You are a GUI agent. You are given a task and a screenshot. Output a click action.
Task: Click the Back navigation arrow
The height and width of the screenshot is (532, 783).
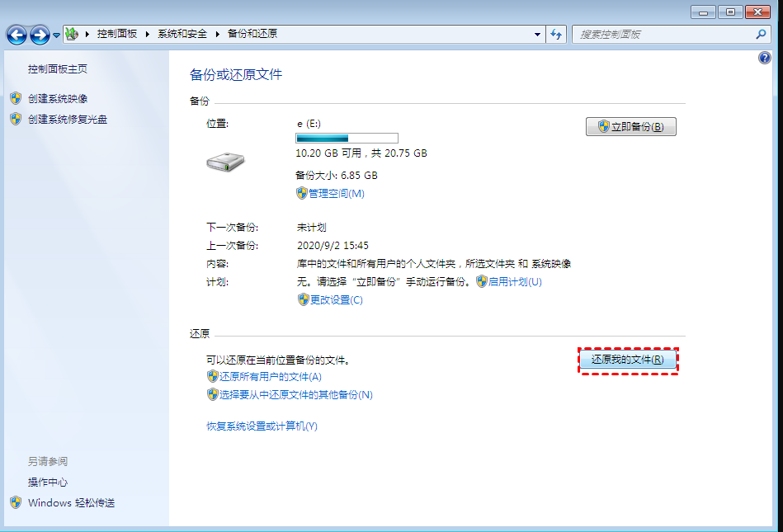[x=17, y=35]
